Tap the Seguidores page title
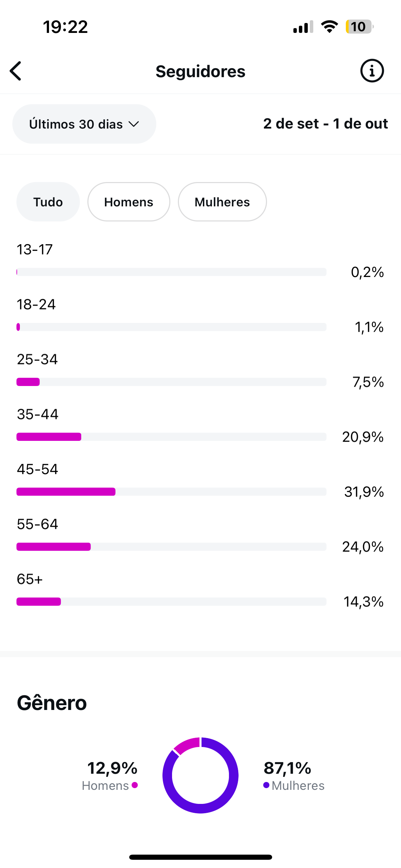 pos(200,71)
